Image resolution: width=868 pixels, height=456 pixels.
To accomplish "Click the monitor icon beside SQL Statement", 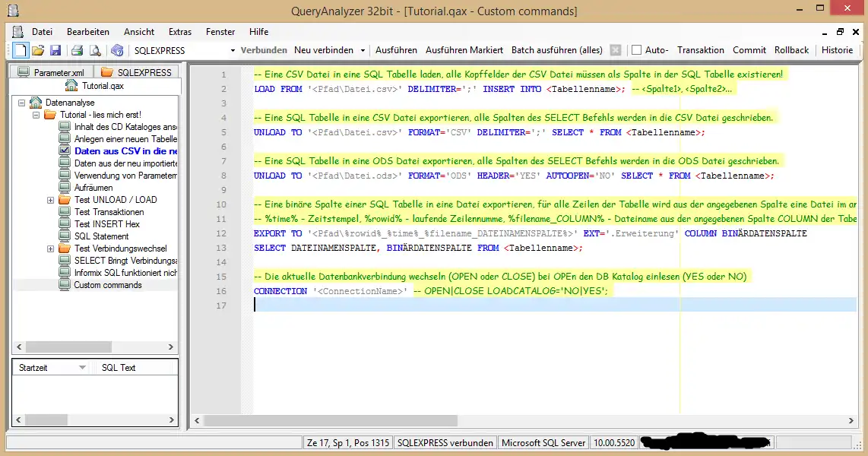I will point(65,236).
